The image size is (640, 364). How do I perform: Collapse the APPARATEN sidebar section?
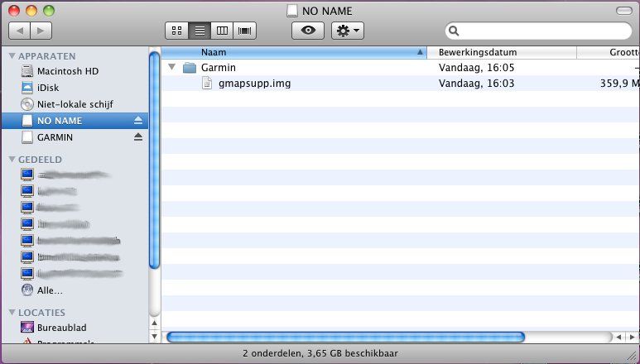[12, 56]
